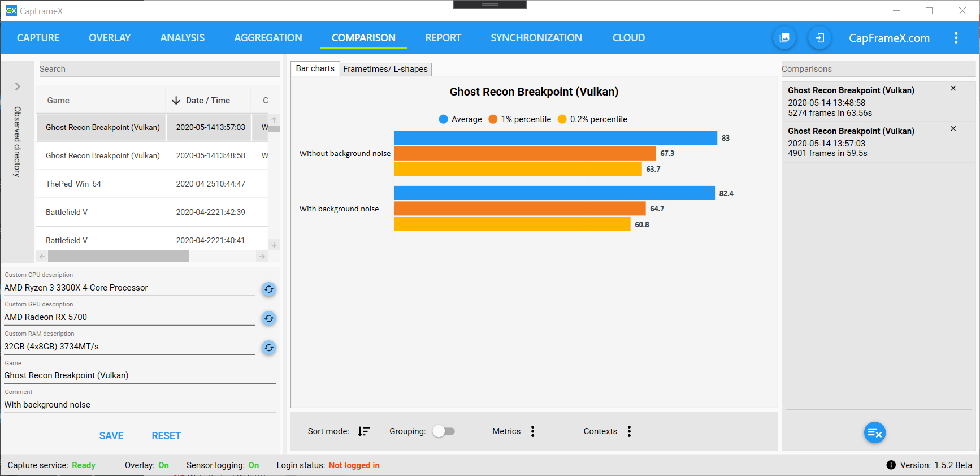Click the version info icon
Viewport: 980px width, 476px height.
click(891, 465)
